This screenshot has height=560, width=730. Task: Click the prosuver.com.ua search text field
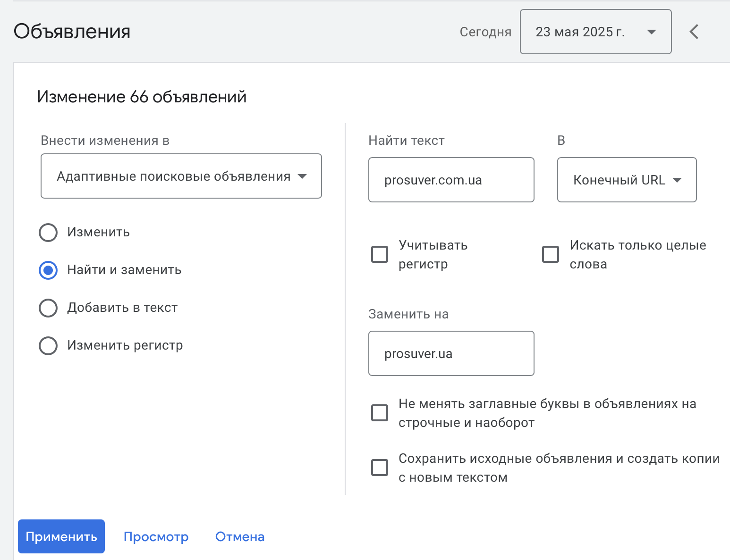[451, 180]
